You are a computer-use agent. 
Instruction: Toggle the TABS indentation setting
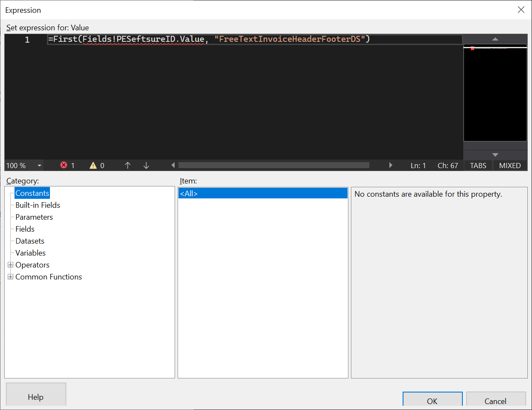coord(478,166)
